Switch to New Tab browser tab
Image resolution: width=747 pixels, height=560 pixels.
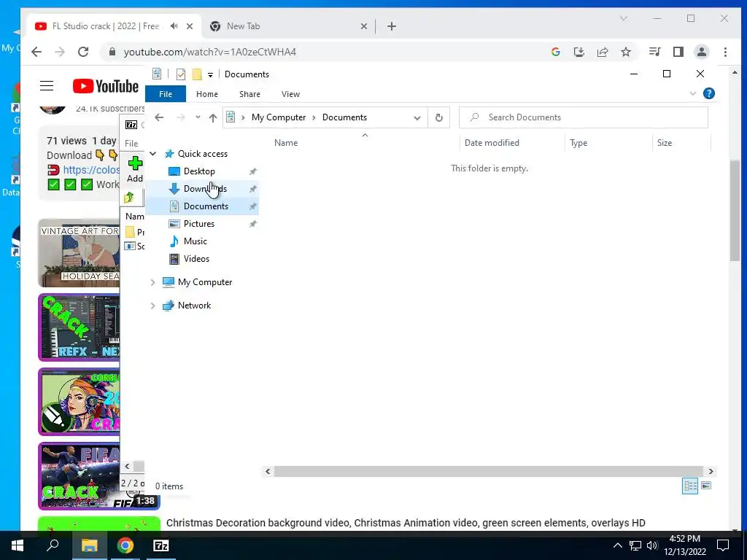pos(288,26)
